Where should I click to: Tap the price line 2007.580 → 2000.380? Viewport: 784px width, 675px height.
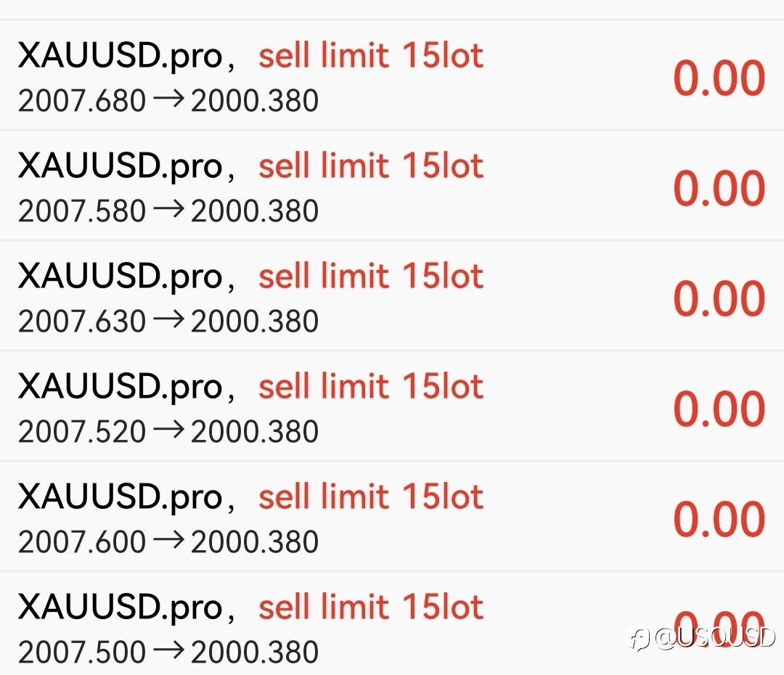pos(168,211)
